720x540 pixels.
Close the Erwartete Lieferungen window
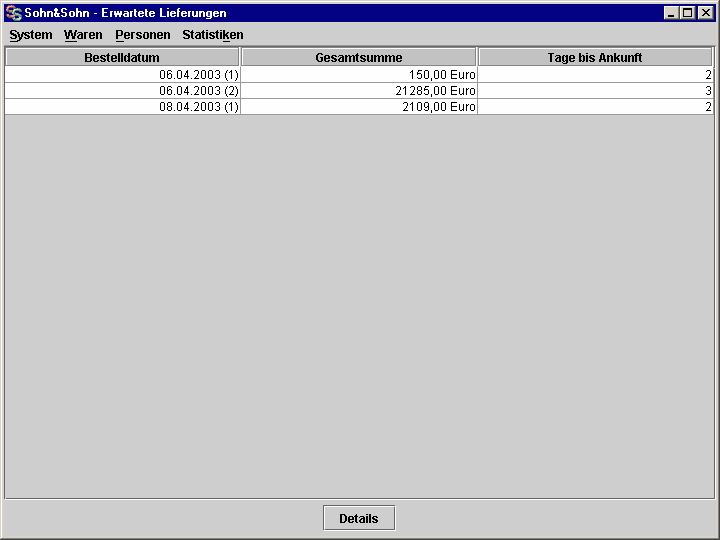pos(705,13)
